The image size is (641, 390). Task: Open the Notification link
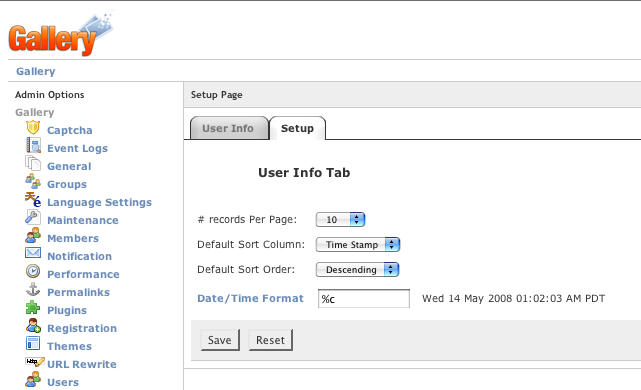pos(79,256)
